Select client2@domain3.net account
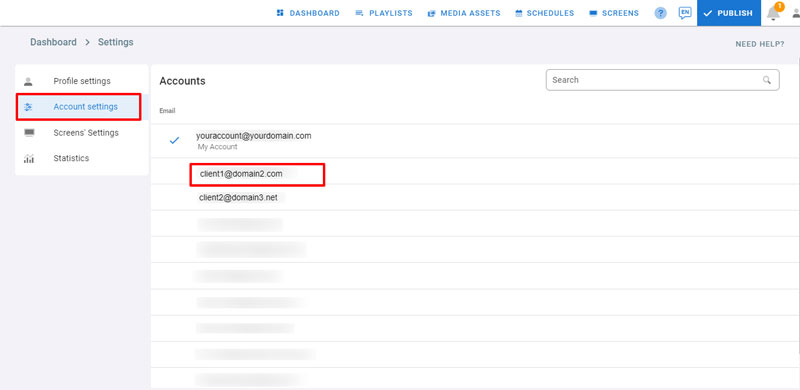Image resolution: width=800 pixels, height=390 pixels. (475, 198)
